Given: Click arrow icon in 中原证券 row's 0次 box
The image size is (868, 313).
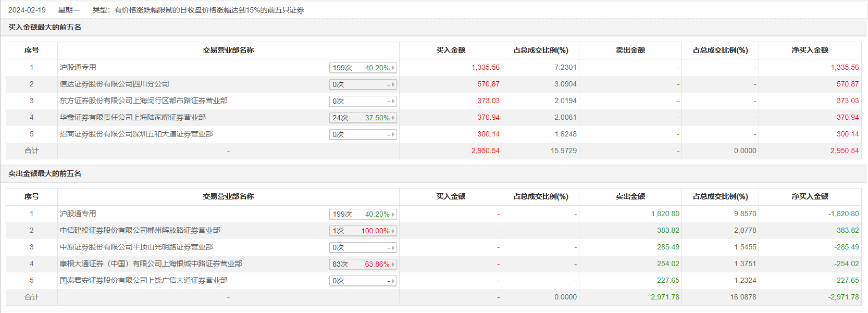Looking at the screenshot, I should click(x=393, y=247).
